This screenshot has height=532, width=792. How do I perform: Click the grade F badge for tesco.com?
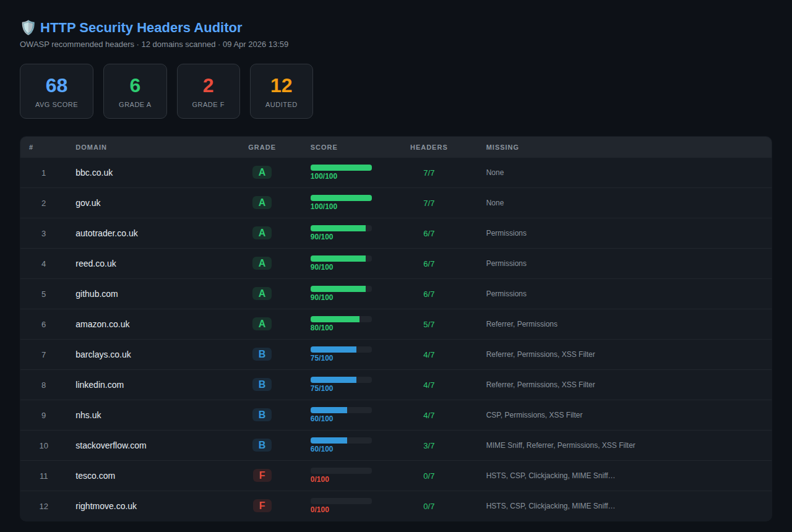(x=262, y=475)
